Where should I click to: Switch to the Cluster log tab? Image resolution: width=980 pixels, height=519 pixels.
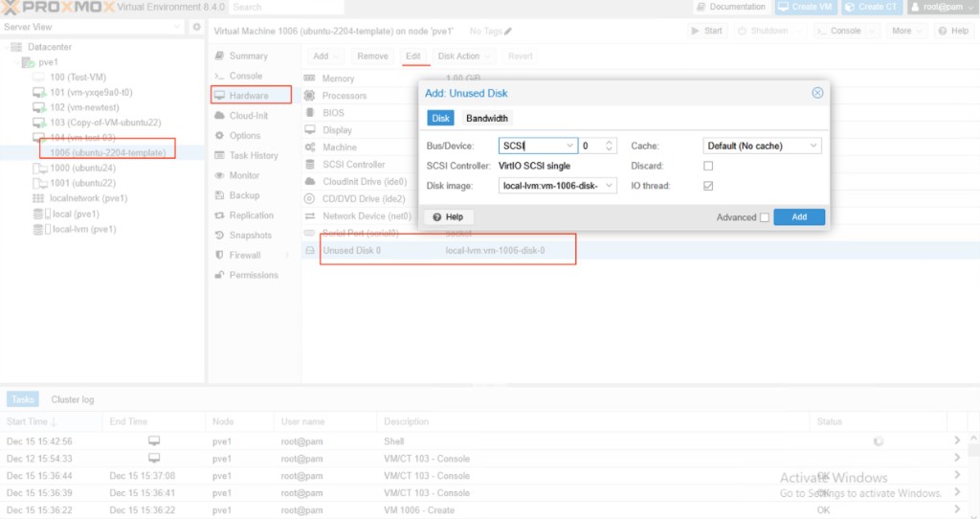(73, 399)
